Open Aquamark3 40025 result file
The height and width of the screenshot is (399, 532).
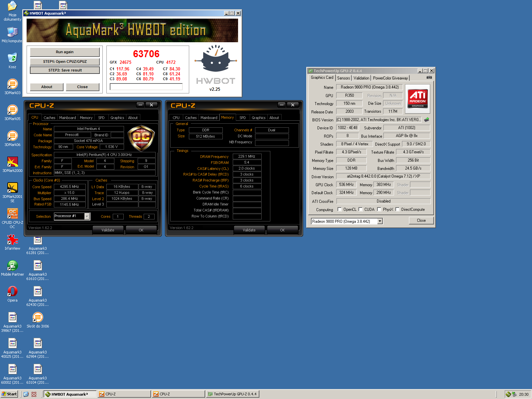point(12,348)
